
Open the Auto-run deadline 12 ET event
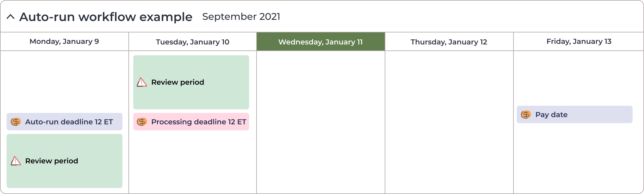(65, 122)
